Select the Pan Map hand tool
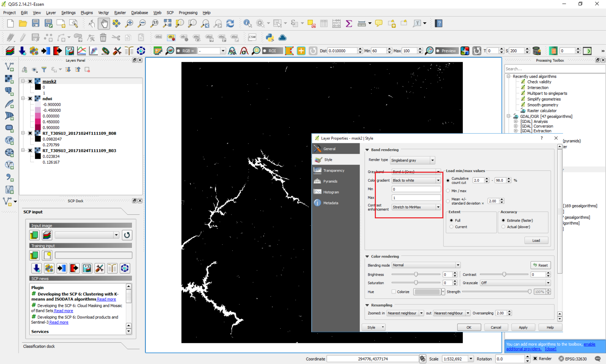Image resolution: width=606 pixels, height=364 pixels. coord(104,24)
